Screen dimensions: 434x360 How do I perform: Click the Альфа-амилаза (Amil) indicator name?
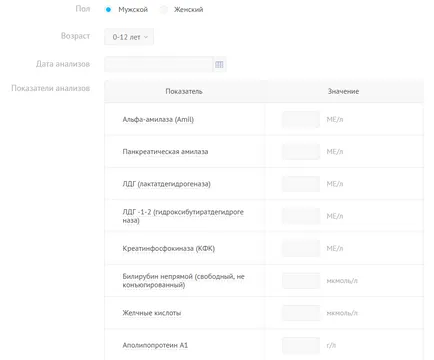158,119
